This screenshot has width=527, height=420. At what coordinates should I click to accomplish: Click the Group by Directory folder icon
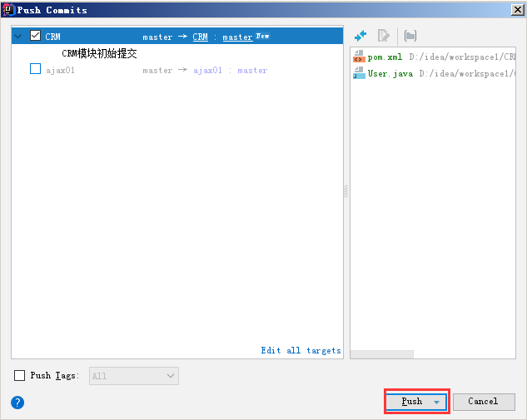[410, 36]
